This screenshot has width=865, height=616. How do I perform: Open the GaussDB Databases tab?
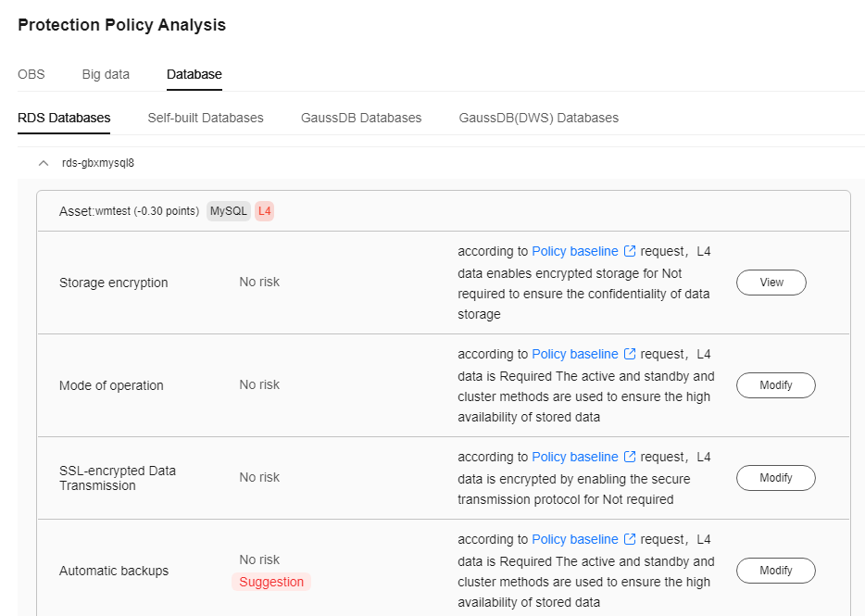(361, 118)
